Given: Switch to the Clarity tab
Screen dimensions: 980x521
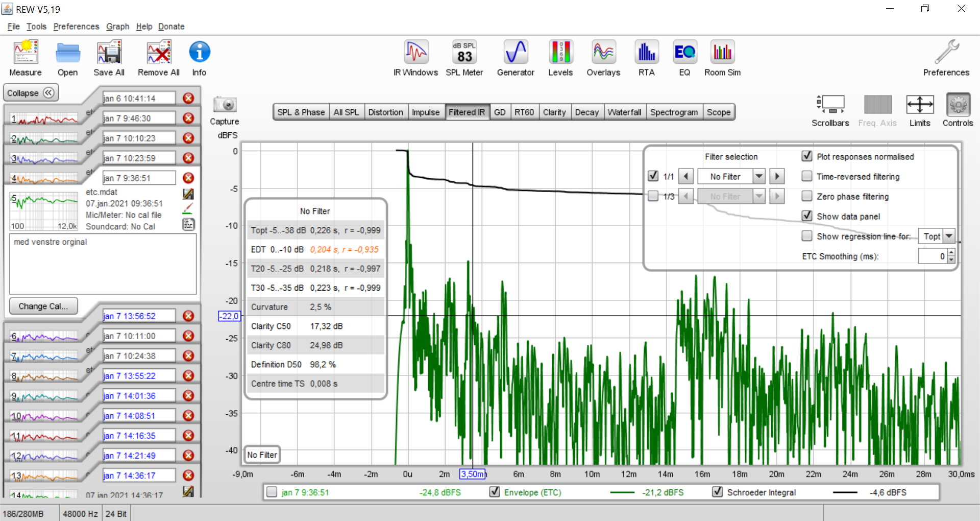Looking at the screenshot, I should [x=554, y=112].
